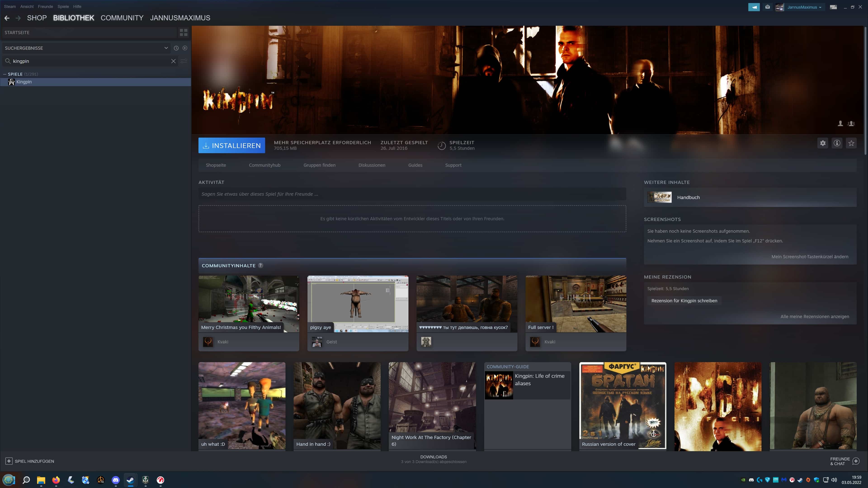868x488 pixels.
Task: Click the friends group icon on banner
Action: (851, 124)
